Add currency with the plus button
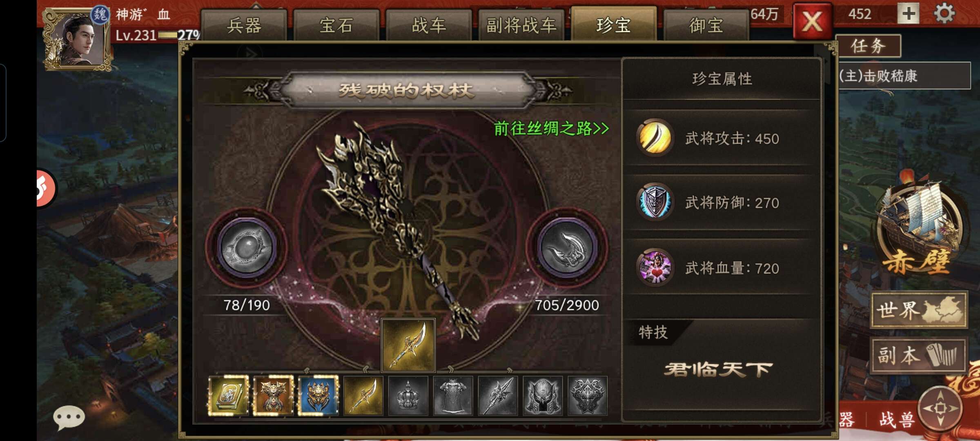This screenshot has height=441, width=980. click(909, 13)
